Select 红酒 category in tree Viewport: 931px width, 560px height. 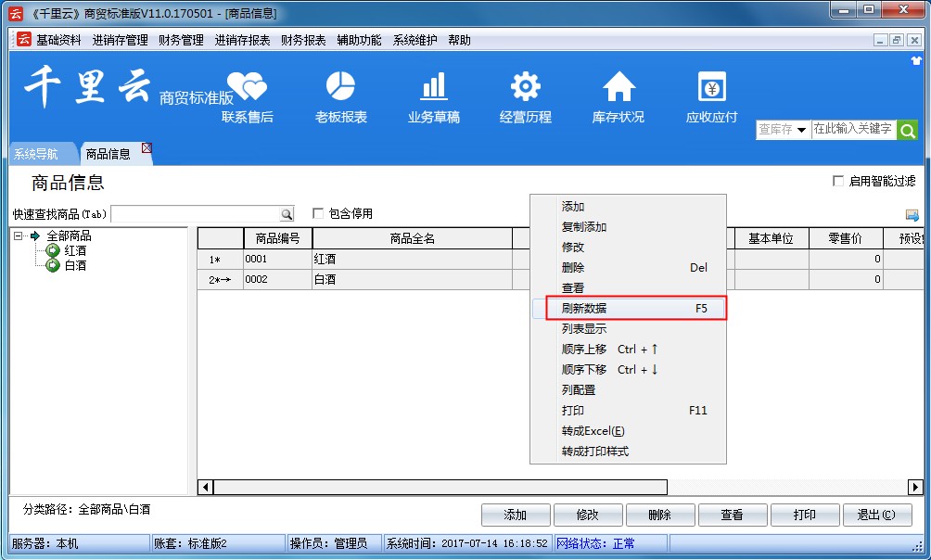pyautogui.click(x=75, y=250)
